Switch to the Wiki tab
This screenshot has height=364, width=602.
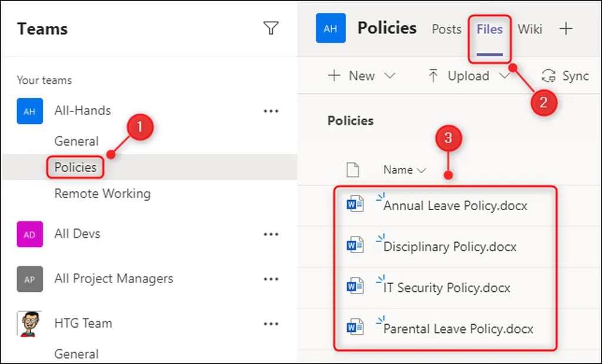(x=530, y=29)
